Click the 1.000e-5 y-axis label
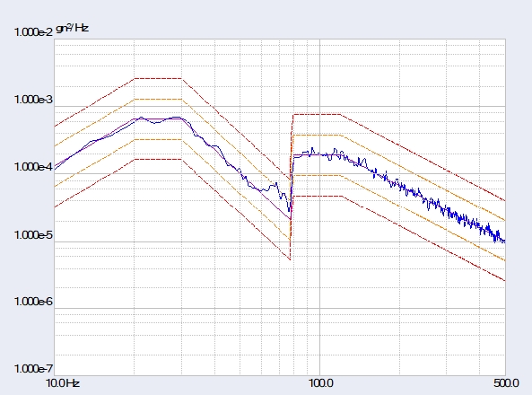 coord(33,235)
